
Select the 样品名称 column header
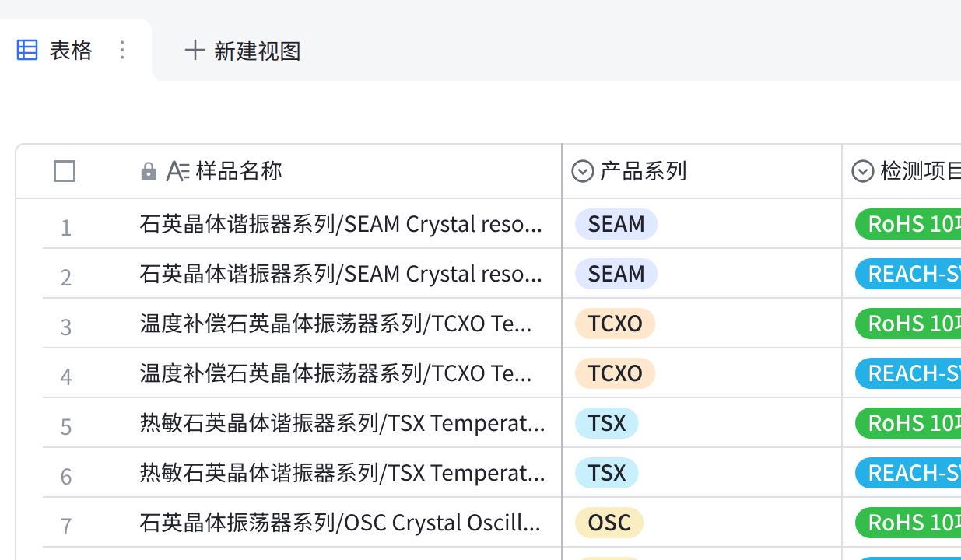pos(348,171)
